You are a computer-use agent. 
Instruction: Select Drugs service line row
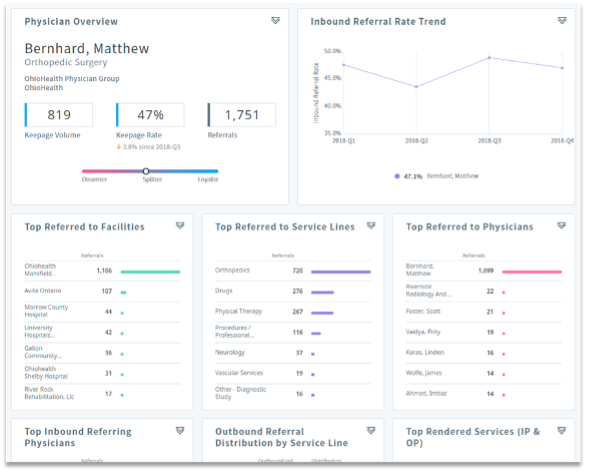(293, 291)
